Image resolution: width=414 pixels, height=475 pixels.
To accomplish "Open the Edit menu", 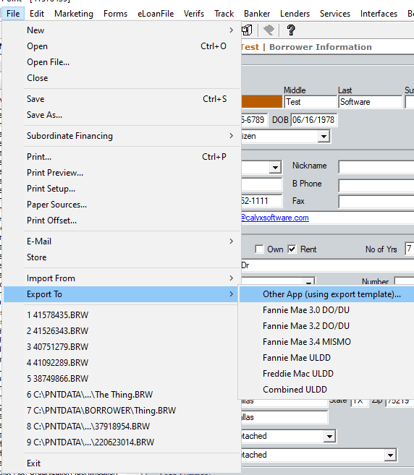I will [x=37, y=14].
